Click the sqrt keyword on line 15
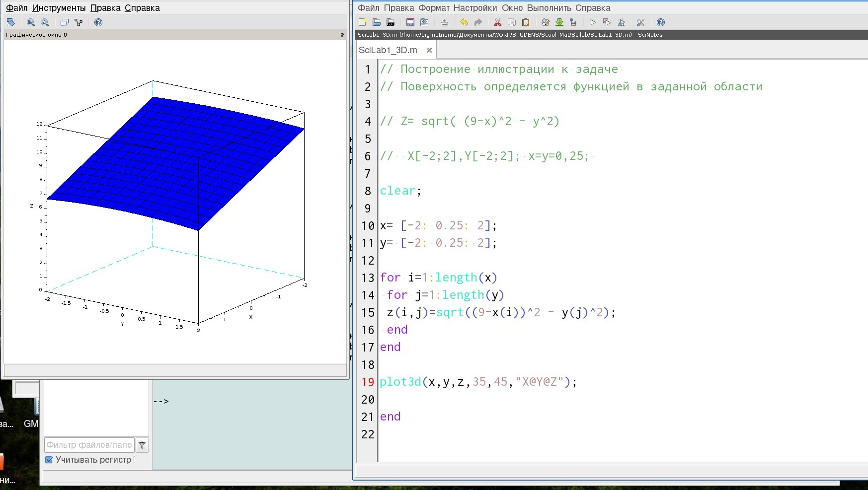This screenshot has height=490, width=868. [450, 312]
